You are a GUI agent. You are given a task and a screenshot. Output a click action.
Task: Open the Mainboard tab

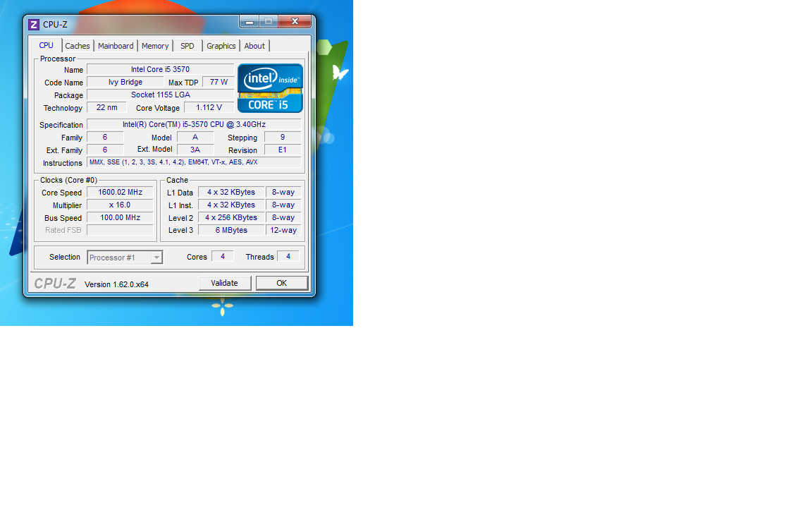[x=116, y=46]
